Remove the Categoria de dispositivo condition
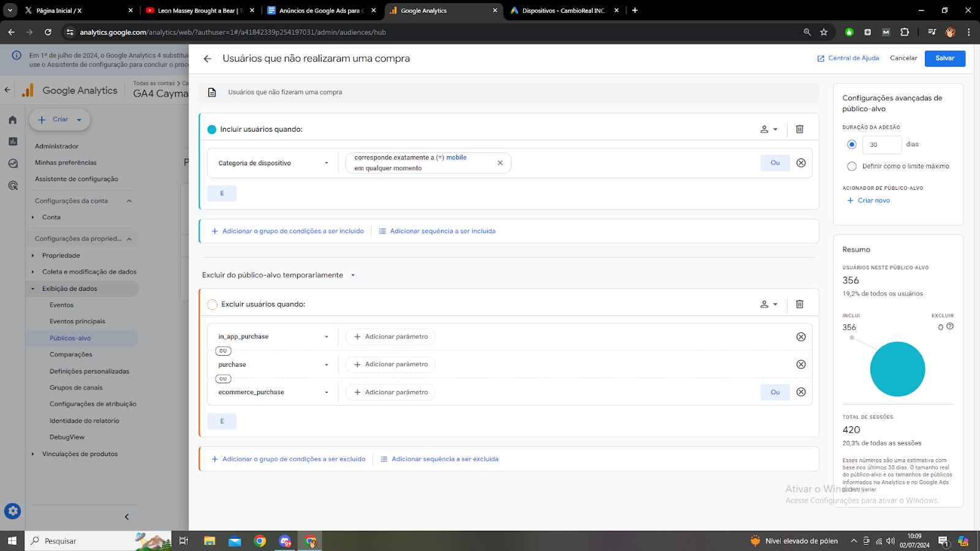This screenshot has height=551, width=980. 801,163
